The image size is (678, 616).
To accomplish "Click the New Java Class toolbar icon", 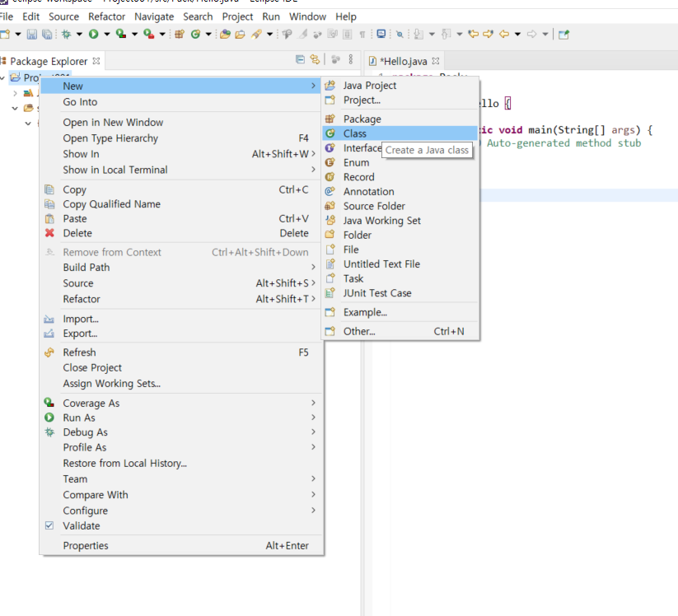I will pos(195,34).
